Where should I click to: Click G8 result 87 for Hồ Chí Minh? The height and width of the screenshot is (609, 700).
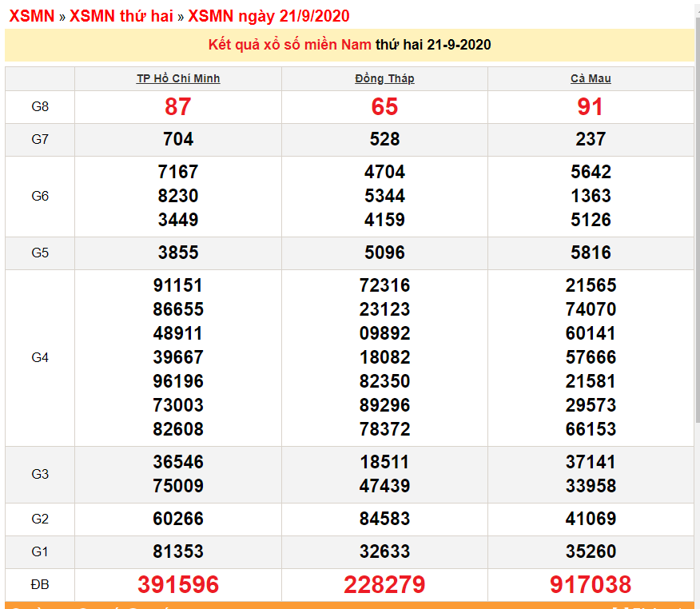point(178,106)
